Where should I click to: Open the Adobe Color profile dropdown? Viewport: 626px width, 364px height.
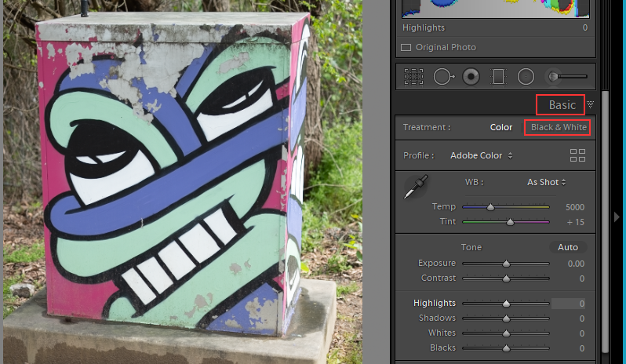coord(481,155)
